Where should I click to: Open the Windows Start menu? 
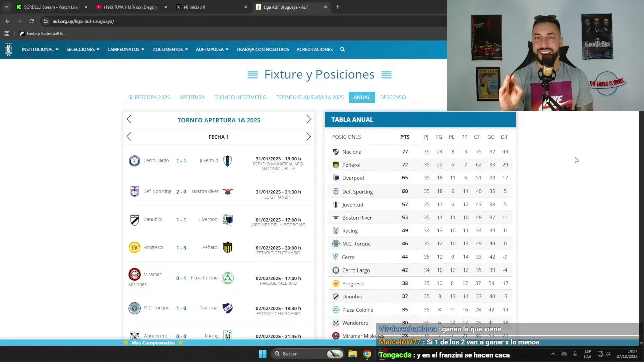coord(262,354)
